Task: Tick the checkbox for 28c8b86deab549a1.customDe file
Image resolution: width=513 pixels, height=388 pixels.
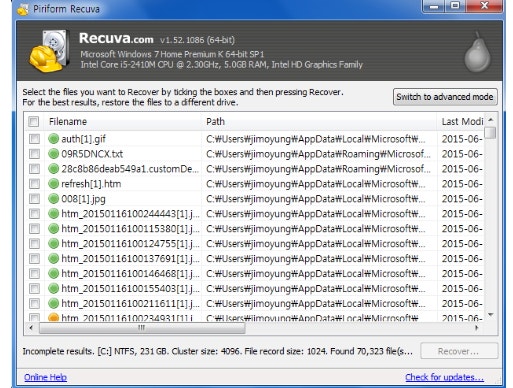Action: coord(34,169)
